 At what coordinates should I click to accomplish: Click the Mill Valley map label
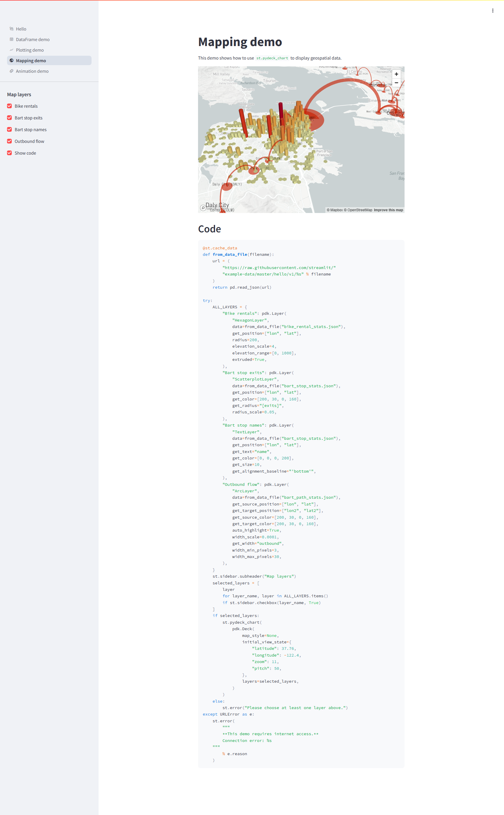click(221, 74)
